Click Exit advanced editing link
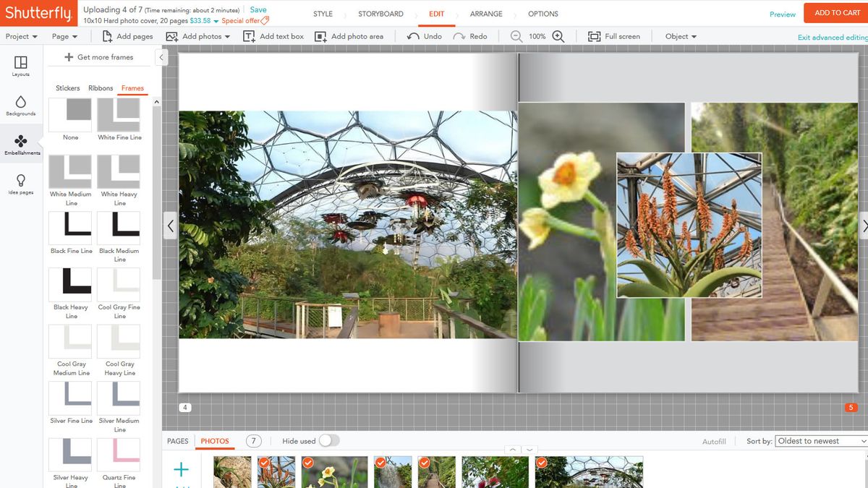 833,38
